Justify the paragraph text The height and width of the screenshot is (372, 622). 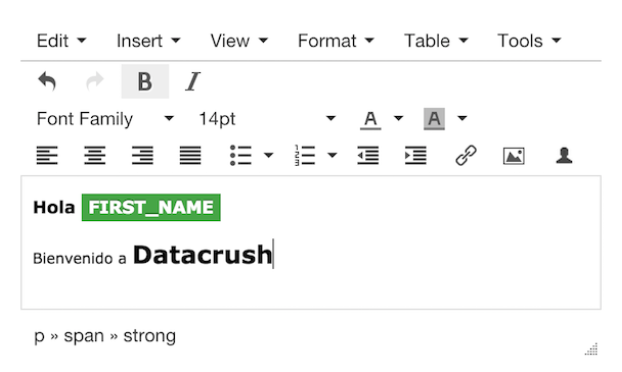pos(190,155)
